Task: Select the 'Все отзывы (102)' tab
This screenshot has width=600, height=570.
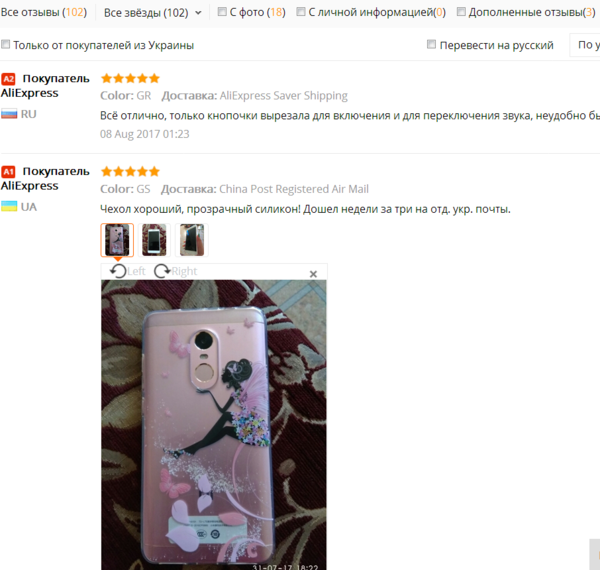Action: (44, 12)
